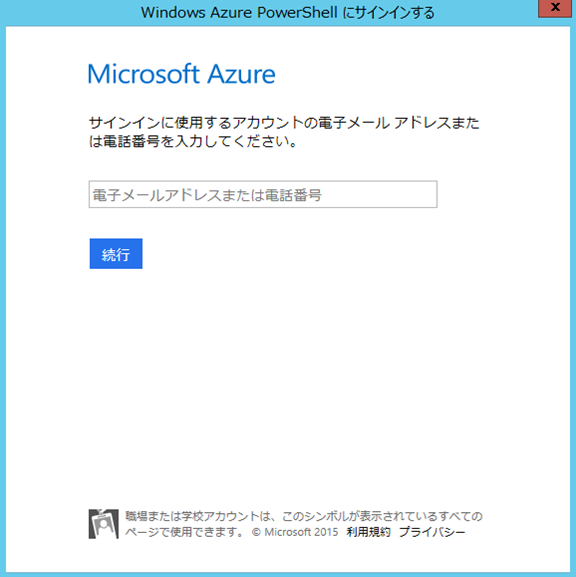View privacy policy via プライバシー
Screen dimensions: 576x577
[432, 532]
